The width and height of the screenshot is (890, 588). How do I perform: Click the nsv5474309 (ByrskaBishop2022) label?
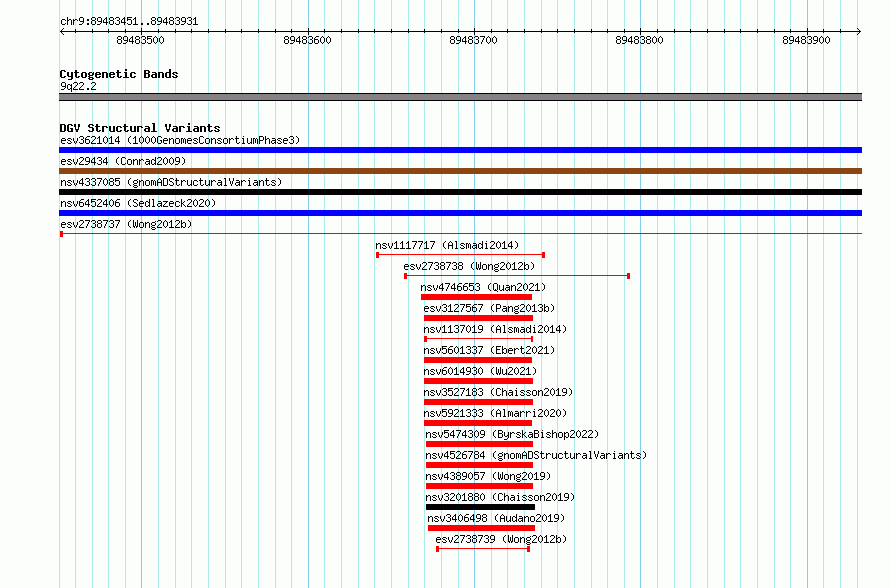(512, 434)
